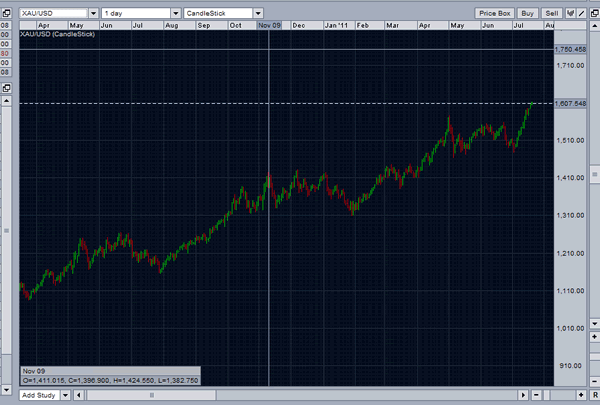Click the R reset button at bottom right

[x=593, y=396]
